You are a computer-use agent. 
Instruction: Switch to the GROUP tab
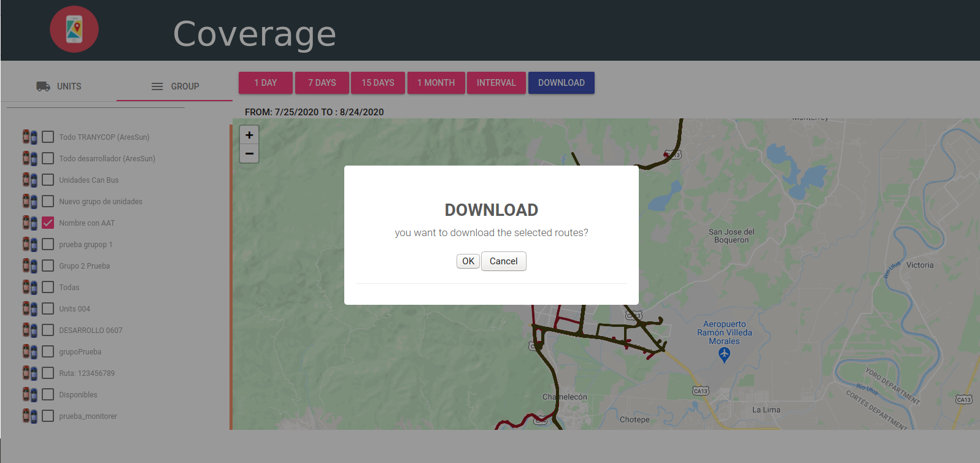tap(175, 86)
